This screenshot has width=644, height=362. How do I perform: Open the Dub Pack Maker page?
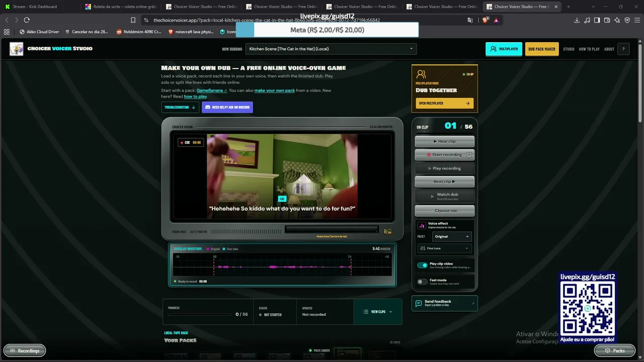[542, 49]
